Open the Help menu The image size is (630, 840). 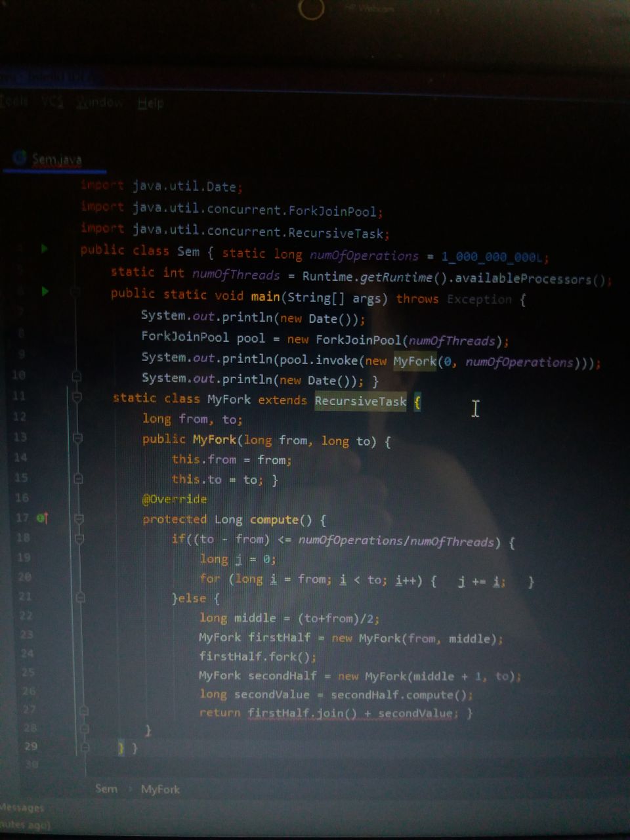click(x=150, y=103)
